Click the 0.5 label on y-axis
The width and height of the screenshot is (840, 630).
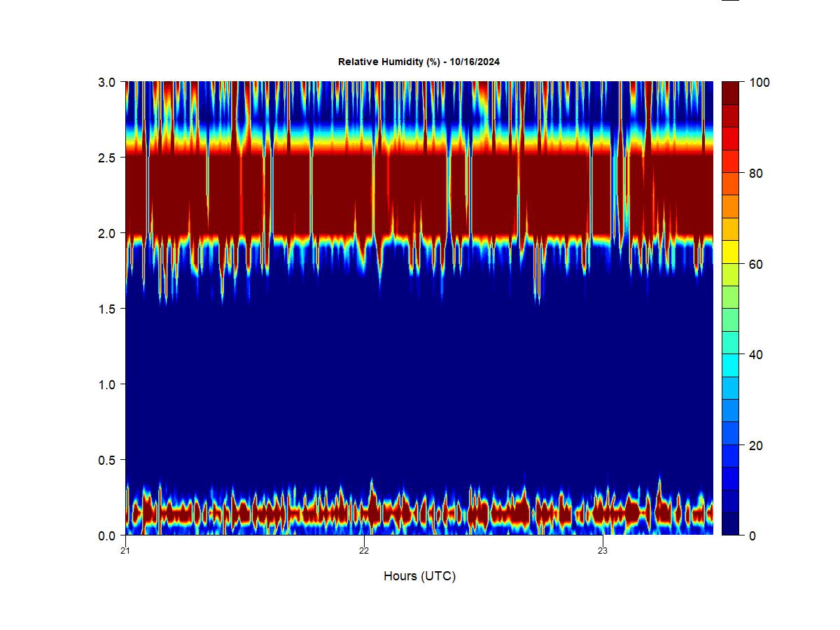[x=107, y=460]
